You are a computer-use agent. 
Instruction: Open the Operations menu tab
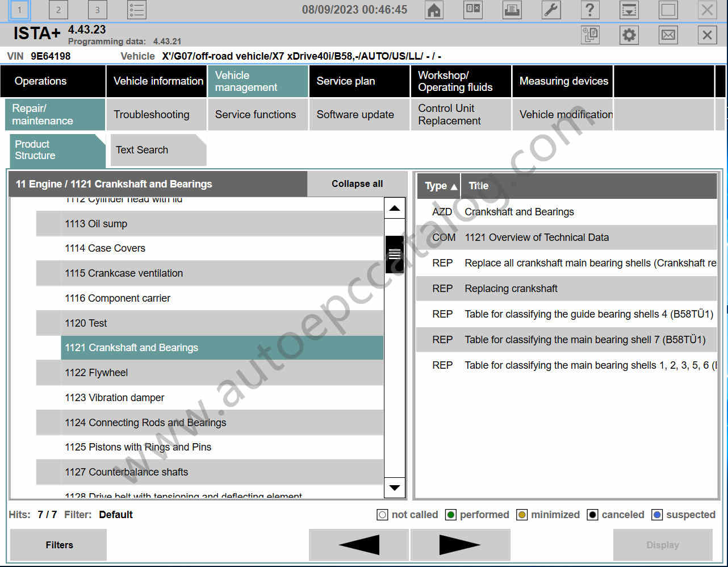(x=53, y=81)
